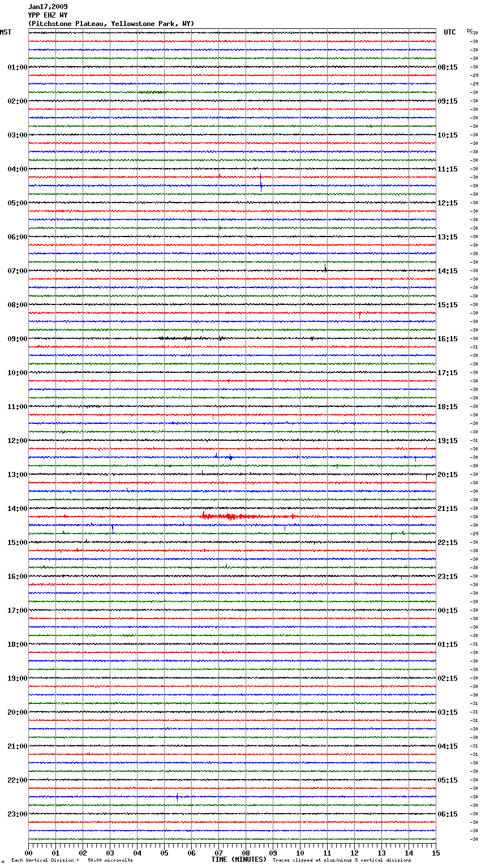Click the 18:15 UTC time label
This screenshot has height=868, width=481.
pos(448,407)
